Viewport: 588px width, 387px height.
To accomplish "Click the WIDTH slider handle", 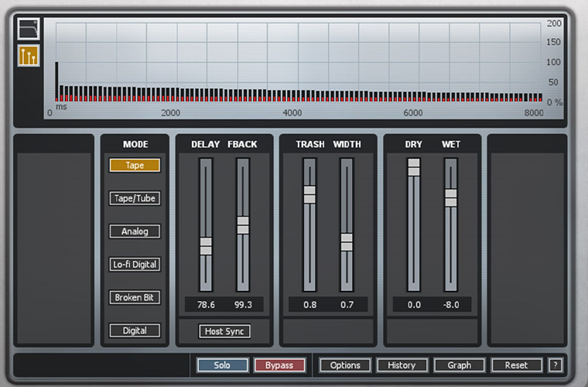I will coord(347,242).
